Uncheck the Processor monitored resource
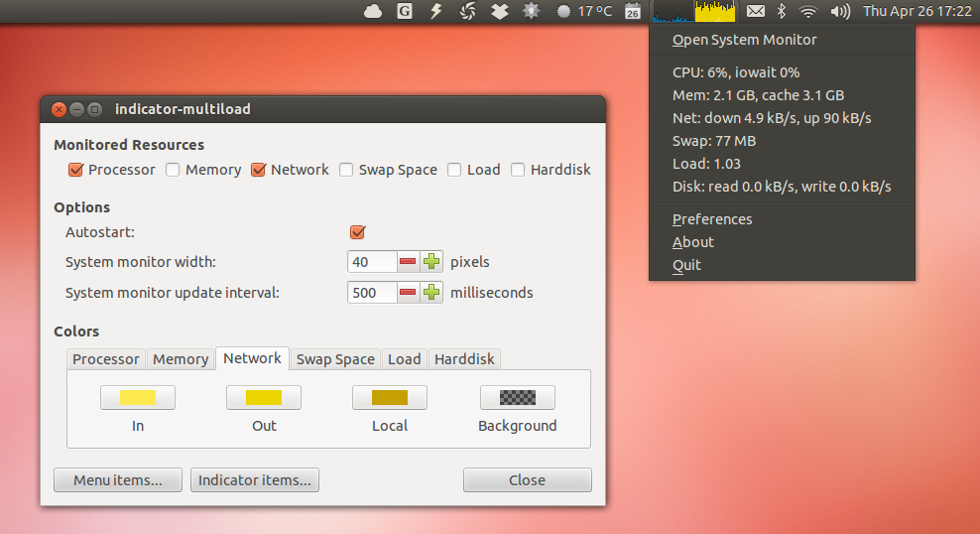This screenshot has width=980, height=534. [x=75, y=170]
